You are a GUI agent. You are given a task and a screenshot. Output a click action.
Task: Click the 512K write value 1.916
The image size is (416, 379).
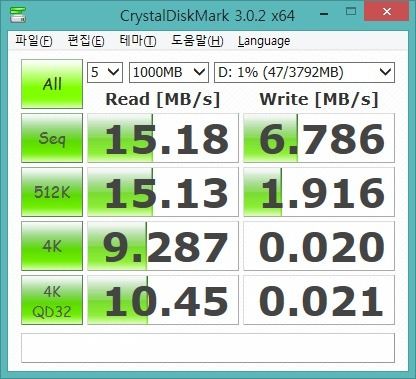319,192
